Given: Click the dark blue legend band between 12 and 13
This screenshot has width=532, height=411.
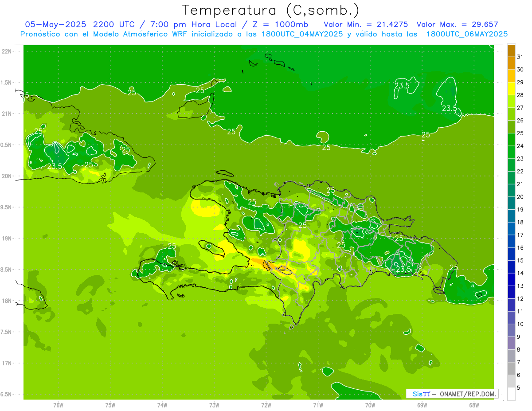Looking at the screenshot, I should pos(511,292).
